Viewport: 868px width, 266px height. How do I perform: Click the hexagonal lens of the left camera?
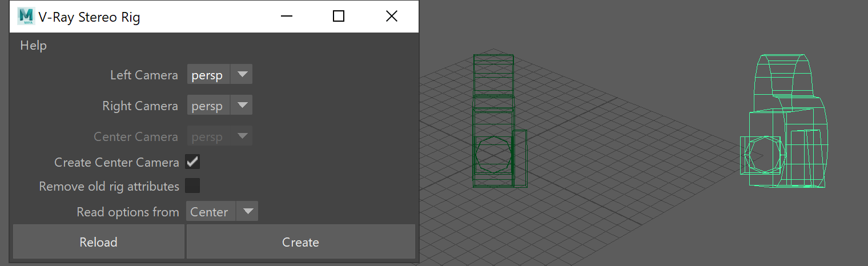(492, 154)
